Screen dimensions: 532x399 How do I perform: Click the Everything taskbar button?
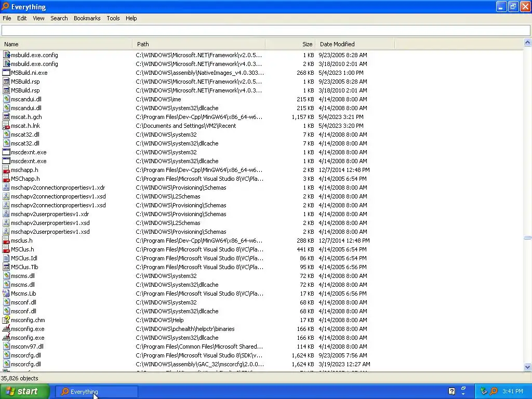coord(97,392)
